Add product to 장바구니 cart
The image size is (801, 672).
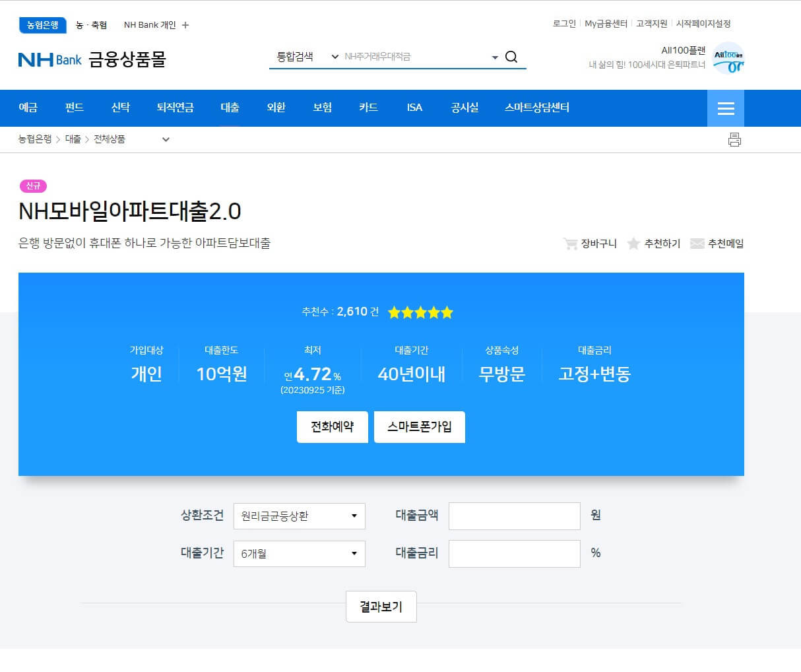click(590, 244)
